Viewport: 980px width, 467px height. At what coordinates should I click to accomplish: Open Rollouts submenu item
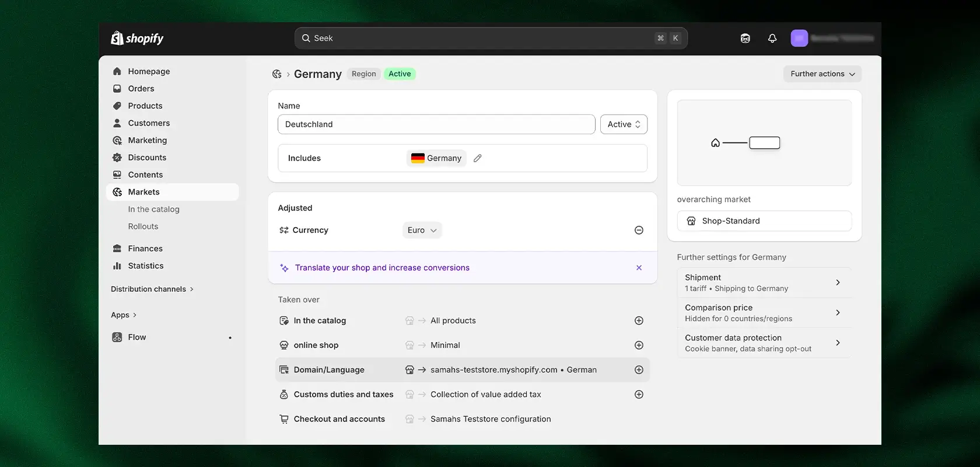[x=143, y=226]
